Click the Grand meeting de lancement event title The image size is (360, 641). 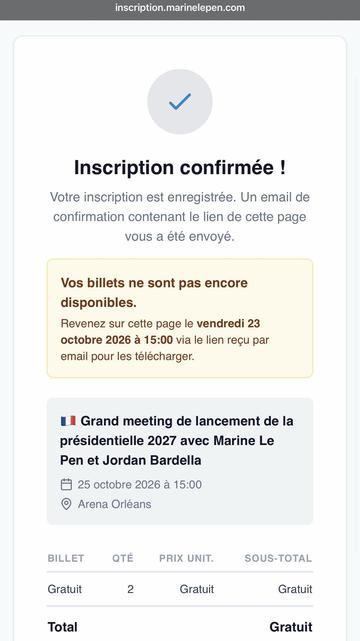[177, 440]
